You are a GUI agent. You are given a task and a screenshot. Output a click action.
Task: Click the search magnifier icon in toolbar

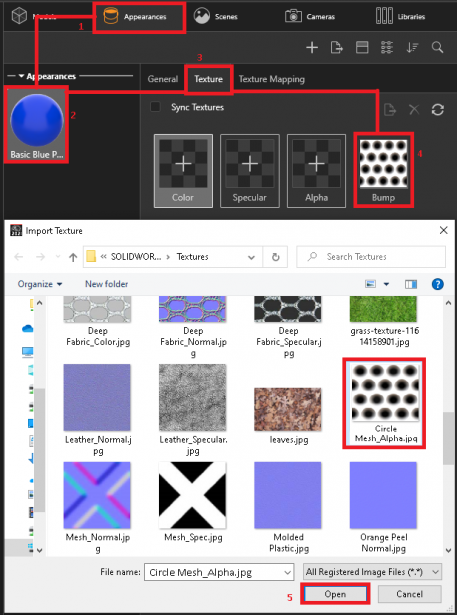437,47
